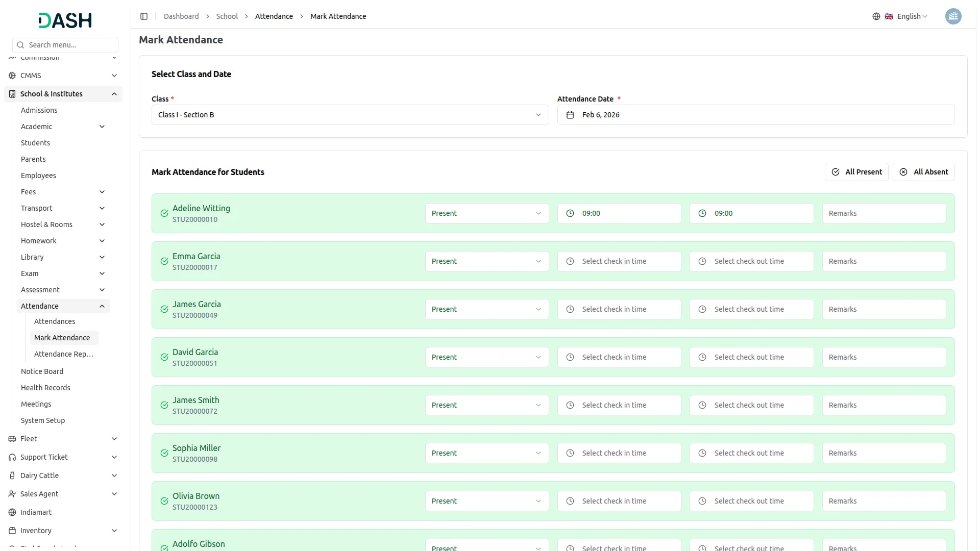Viewport: 980px width, 551px height.
Task: Click the DASH logo
Action: coord(65,20)
